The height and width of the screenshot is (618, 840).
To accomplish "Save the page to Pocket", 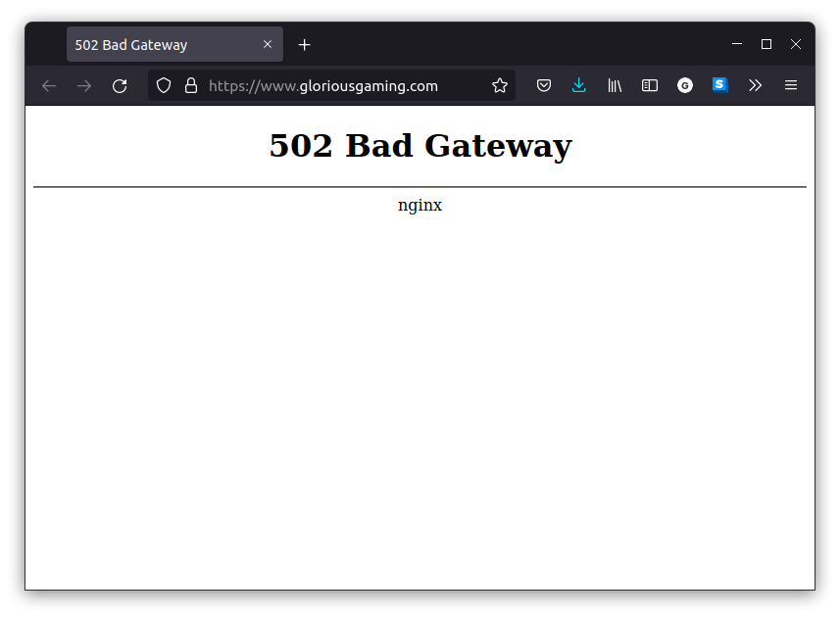I will click(544, 86).
